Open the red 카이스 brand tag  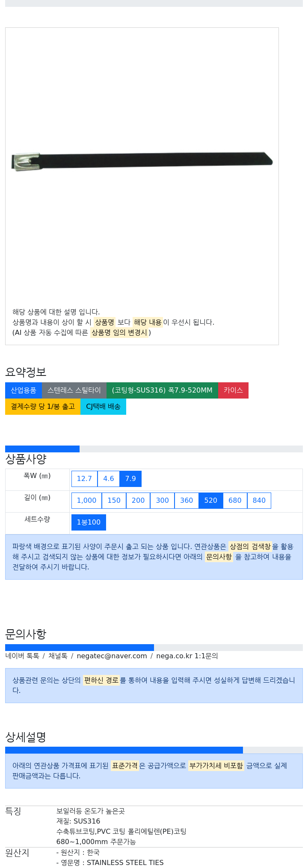233,390
